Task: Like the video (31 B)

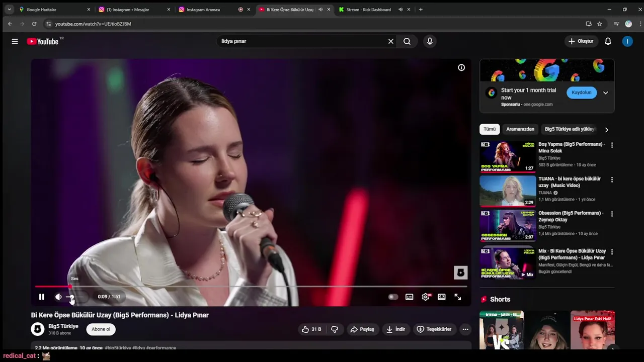Action: tap(311, 329)
